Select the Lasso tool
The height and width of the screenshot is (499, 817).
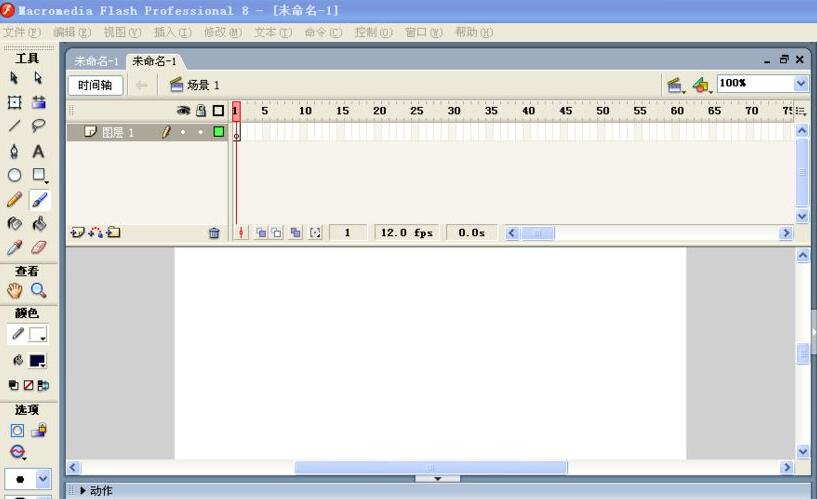click(x=39, y=126)
